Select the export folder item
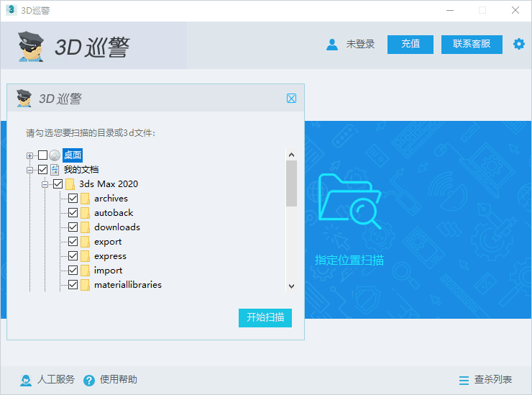Screen dimensions: 532x395 coord(107,242)
